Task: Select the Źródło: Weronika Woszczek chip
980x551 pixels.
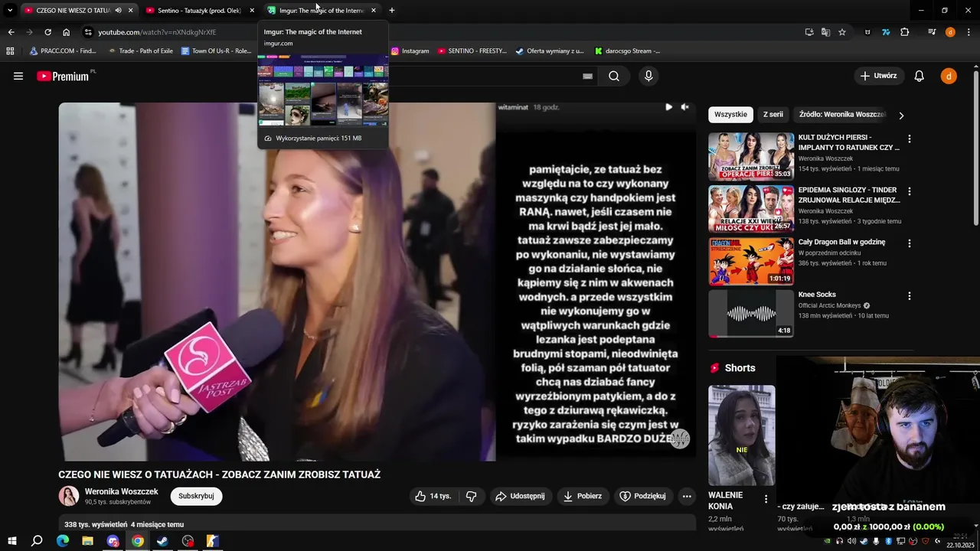Action: click(x=841, y=115)
